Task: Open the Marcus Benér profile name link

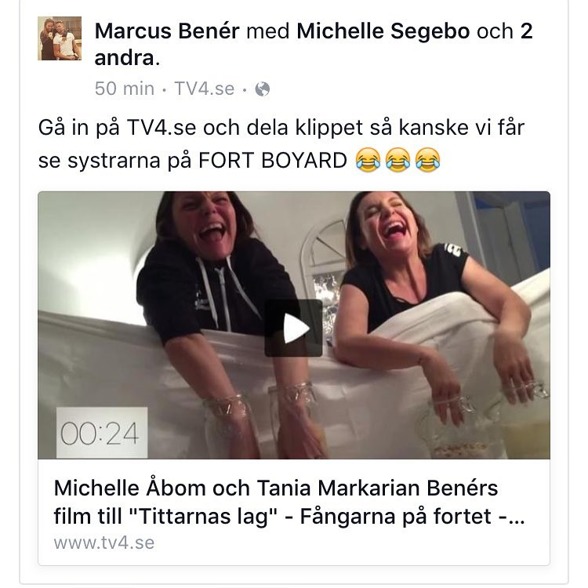Action: pos(167,31)
